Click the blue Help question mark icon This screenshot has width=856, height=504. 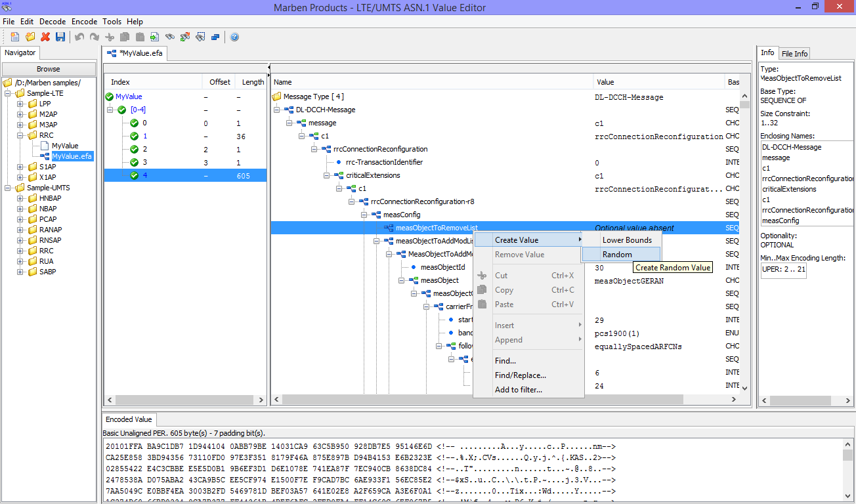(234, 37)
